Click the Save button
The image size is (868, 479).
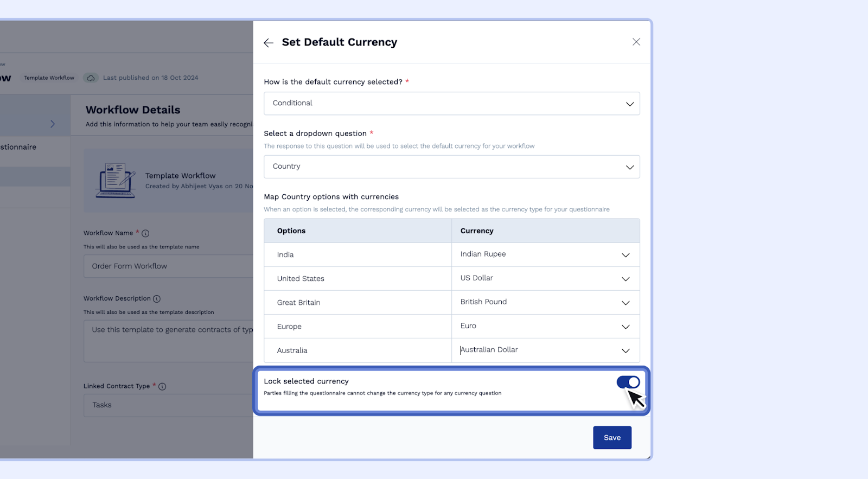coord(612,438)
